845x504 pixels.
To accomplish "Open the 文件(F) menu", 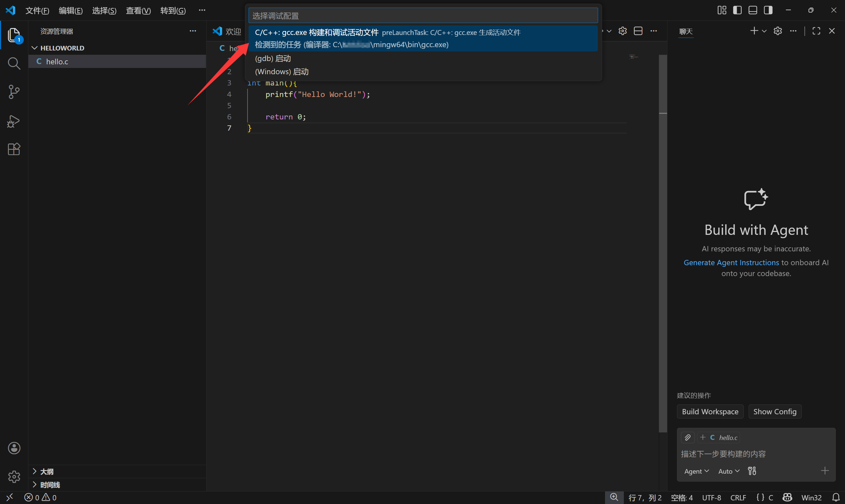I will 37,11.
